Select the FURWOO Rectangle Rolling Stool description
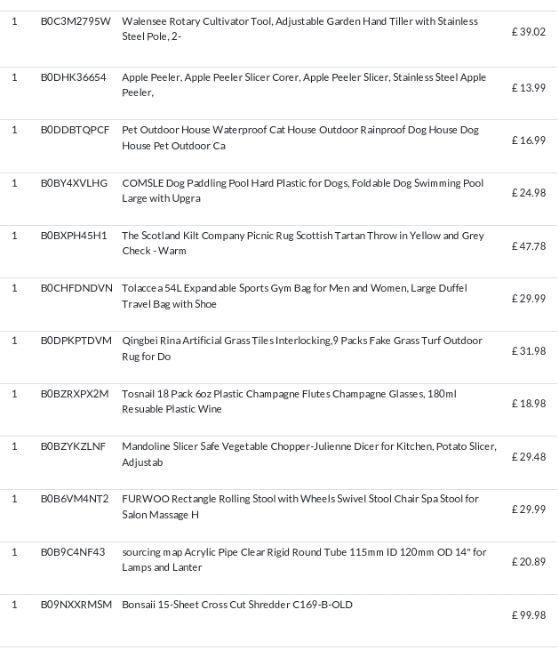This screenshot has width=559, height=650. (300, 507)
